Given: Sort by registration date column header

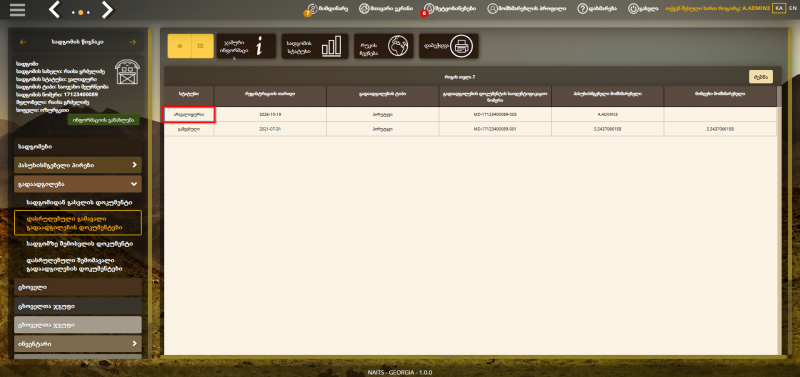Looking at the screenshot, I should coord(270,96).
